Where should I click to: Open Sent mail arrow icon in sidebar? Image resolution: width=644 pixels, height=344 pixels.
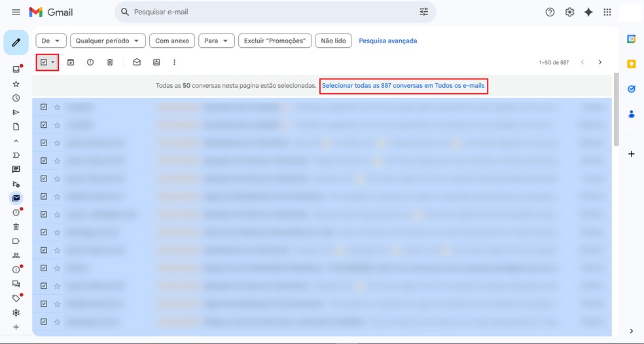pyautogui.click(x=16, y=112)
